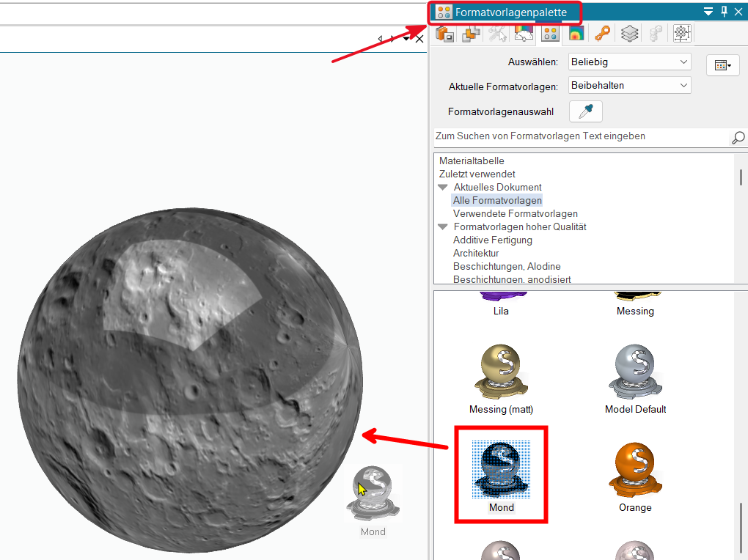
Task: Collapse Formatvorlagen hoher Qualität node
Action: click(443, 227)
